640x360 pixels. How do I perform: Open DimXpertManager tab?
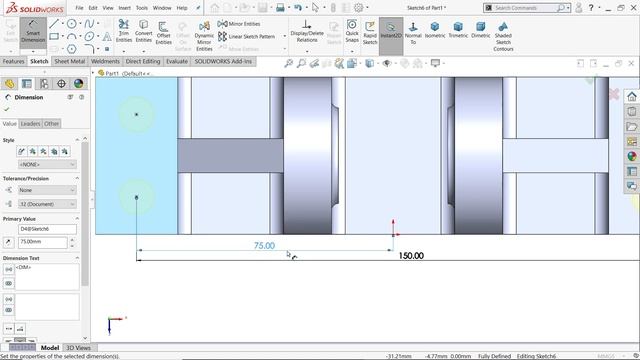click(61, 84)
